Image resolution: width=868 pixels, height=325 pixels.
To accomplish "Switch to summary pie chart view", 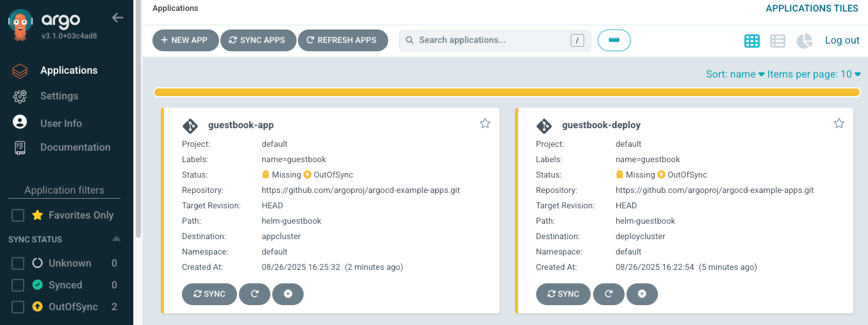I will pyautogui.click(x=804, y=41).
